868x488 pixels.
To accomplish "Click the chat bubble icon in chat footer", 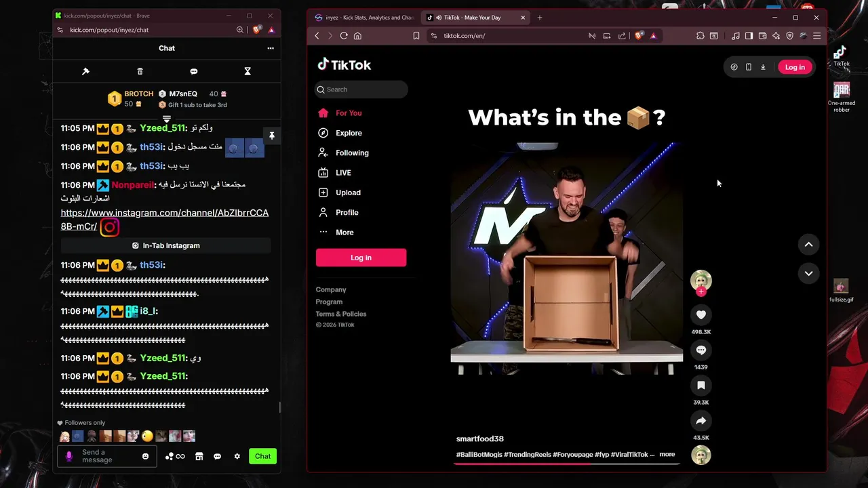I will pos(217,456).
